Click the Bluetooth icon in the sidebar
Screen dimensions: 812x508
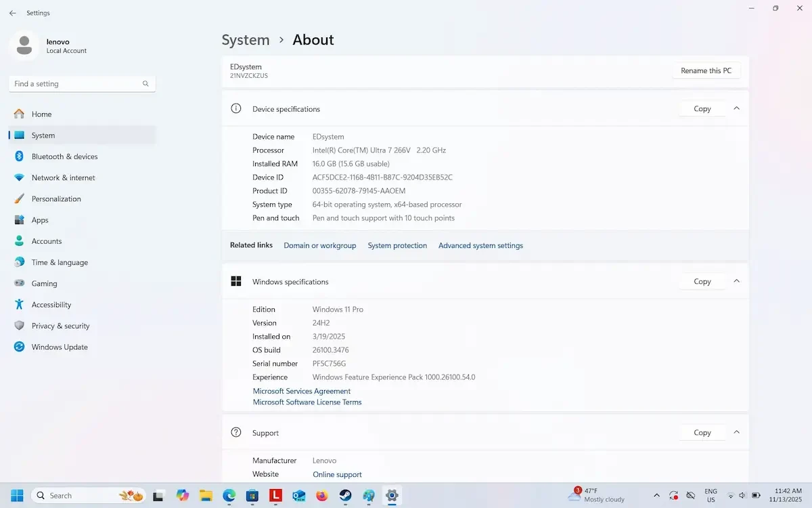[19, 156]
